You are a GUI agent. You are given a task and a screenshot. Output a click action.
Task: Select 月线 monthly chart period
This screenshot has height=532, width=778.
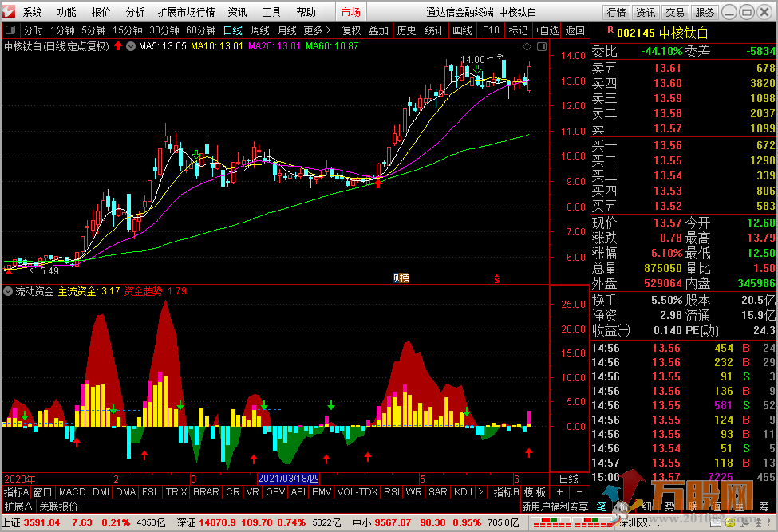pyautogui.click(x=286, y=31)
